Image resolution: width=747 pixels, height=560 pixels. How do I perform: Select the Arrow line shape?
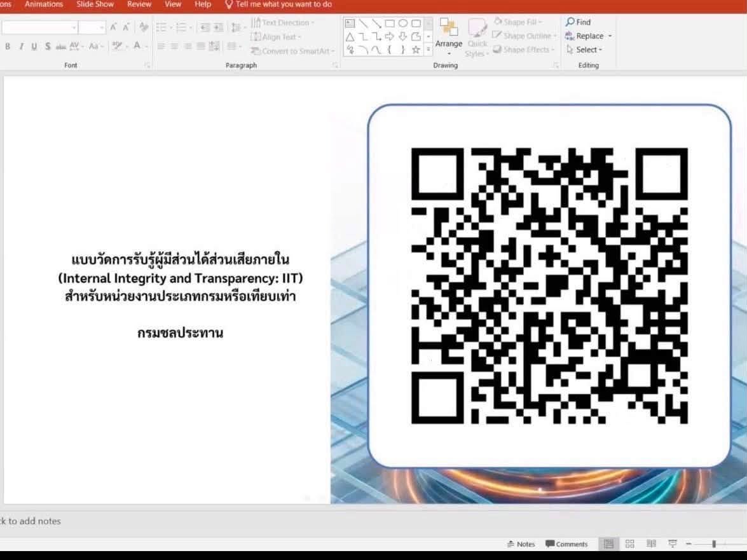tap(376, 23)
